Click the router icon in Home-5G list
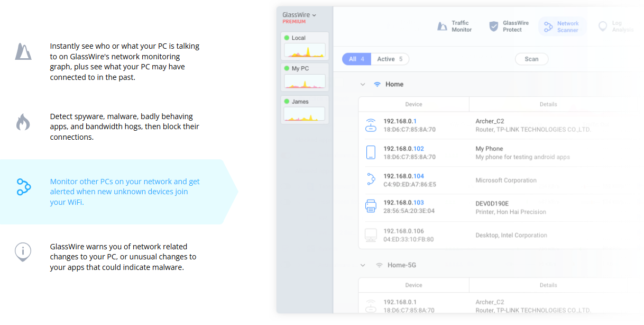 (371, 306)
